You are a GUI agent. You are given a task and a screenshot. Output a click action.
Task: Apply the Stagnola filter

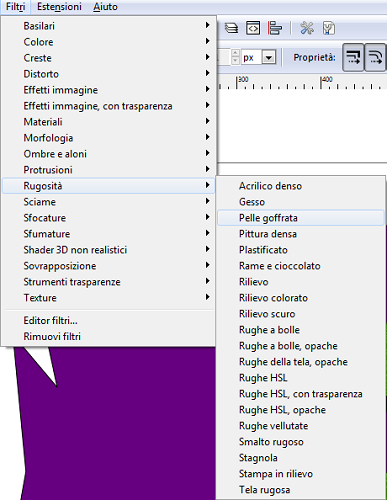(301, 458)
